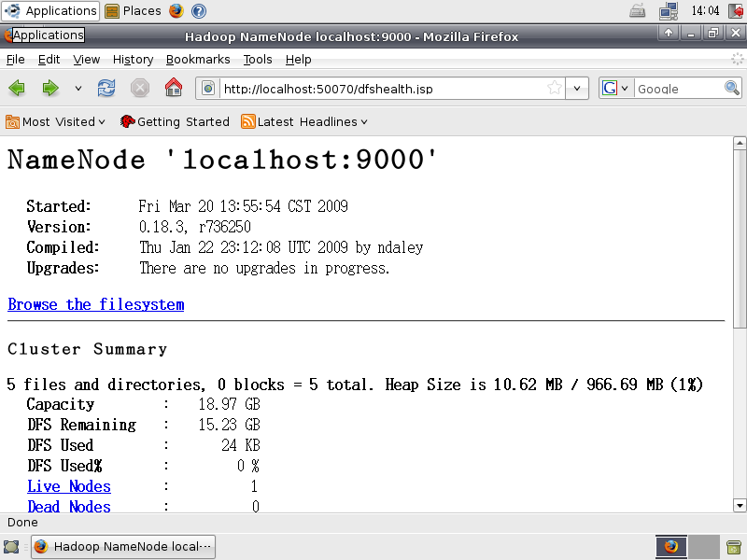Select the empty second workspace in pager
Image resolution: width=747 pixels, height=560 pixels.
pyautogui.click(x=704, y=546)
